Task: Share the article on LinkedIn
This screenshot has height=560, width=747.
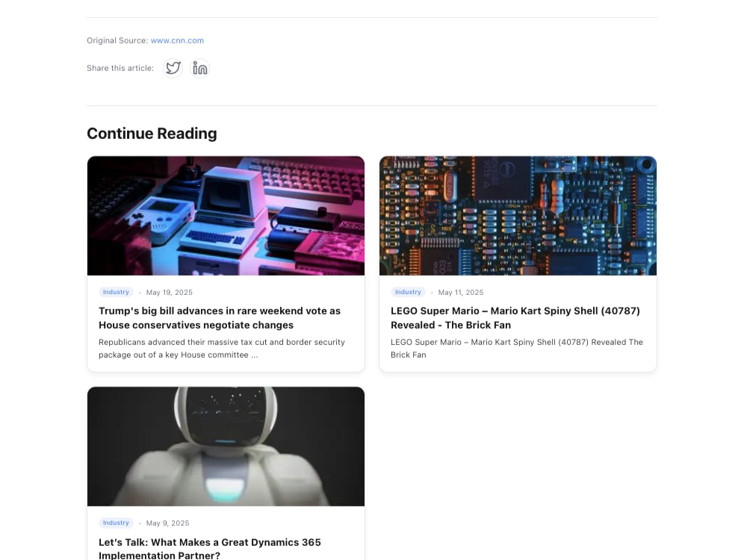Action: click(199, 68)
